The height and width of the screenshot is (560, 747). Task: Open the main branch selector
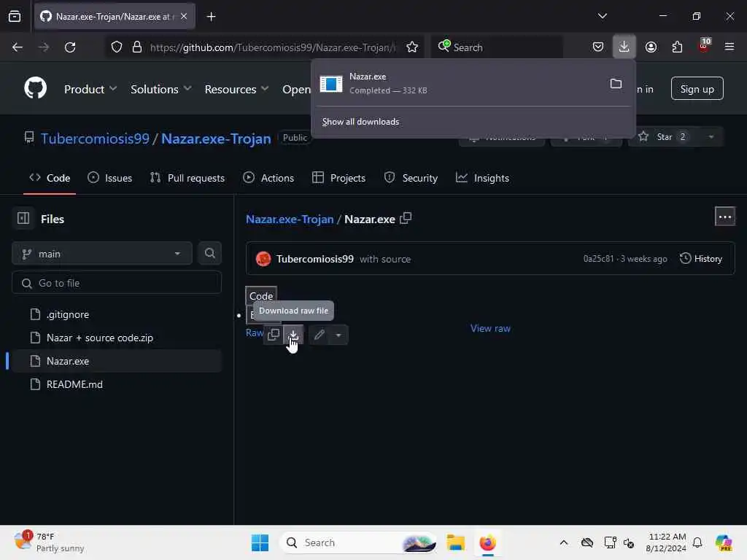coord(102,254)
